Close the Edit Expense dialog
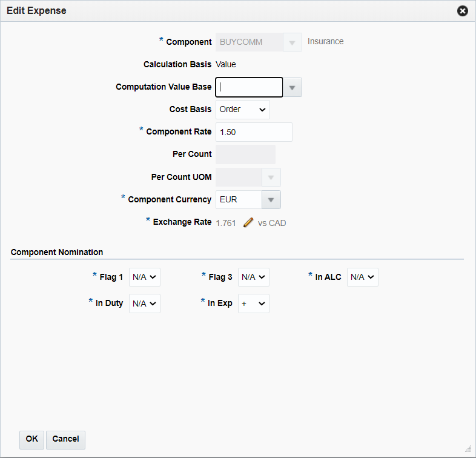The width and height of the screenshot is (476, 458). 463,11
